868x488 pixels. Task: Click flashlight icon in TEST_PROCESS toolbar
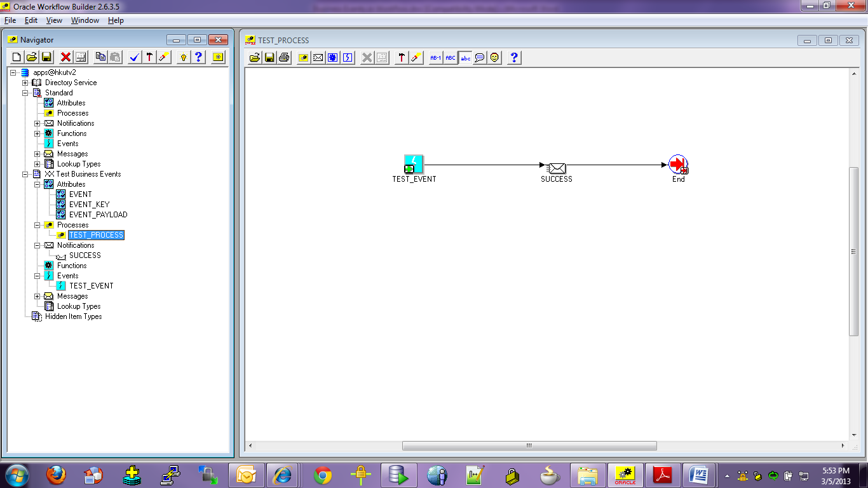pos(416,58)
